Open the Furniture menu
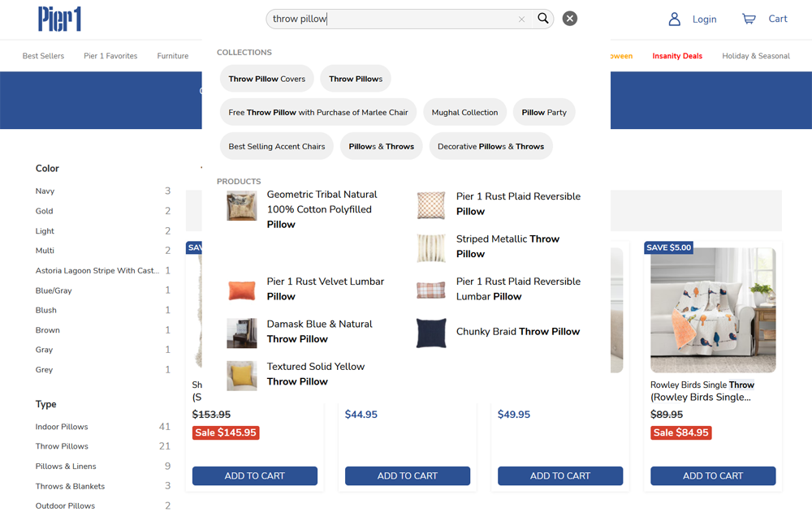812x516 pixels. [x=172, y=56]
